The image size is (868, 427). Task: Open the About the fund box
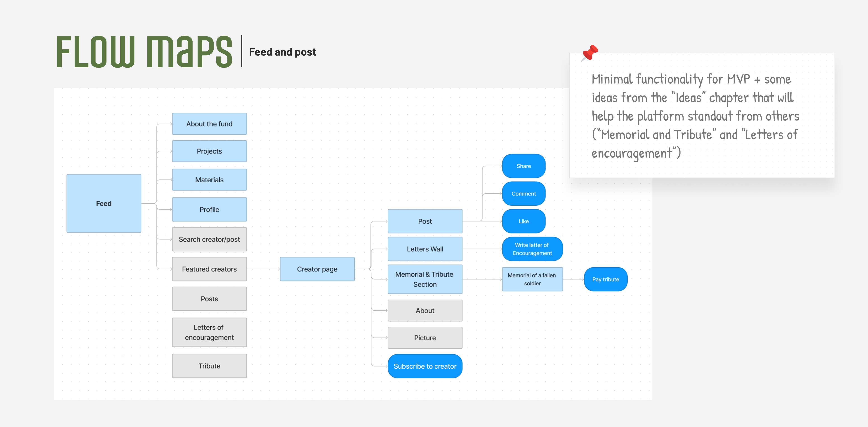point(209,124)
